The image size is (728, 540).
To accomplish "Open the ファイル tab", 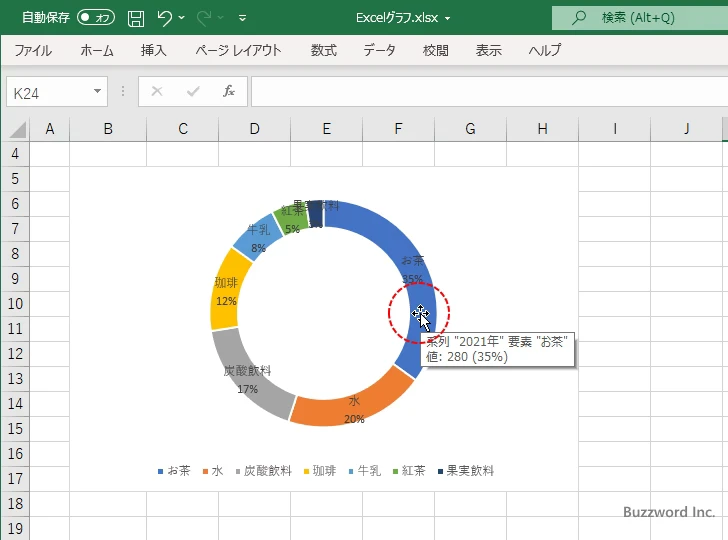I will pyautogui.click(x=33, y=50).
